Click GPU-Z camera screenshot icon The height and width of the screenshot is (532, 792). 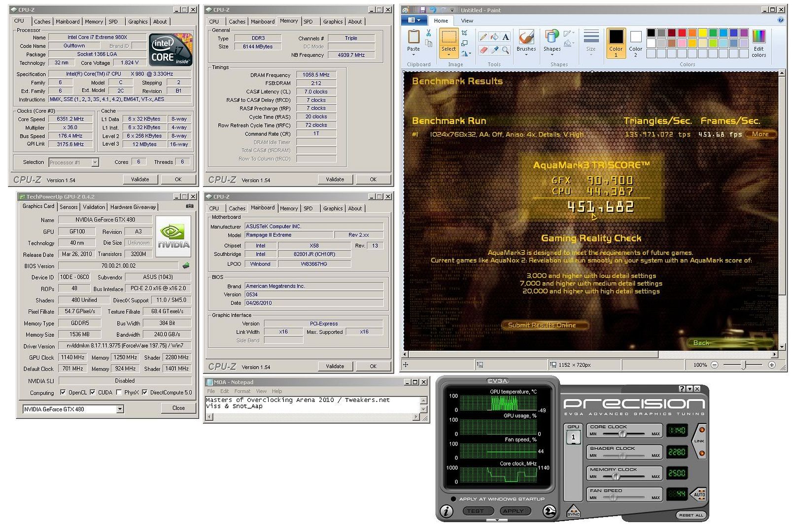tap(190, 206)
